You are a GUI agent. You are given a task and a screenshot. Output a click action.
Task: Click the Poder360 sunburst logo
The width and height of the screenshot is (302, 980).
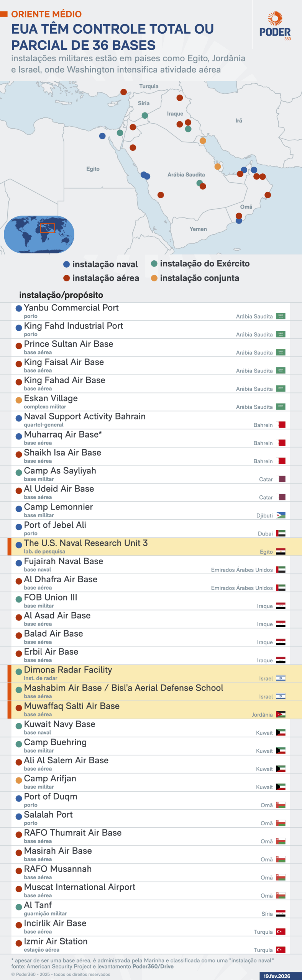275,19
